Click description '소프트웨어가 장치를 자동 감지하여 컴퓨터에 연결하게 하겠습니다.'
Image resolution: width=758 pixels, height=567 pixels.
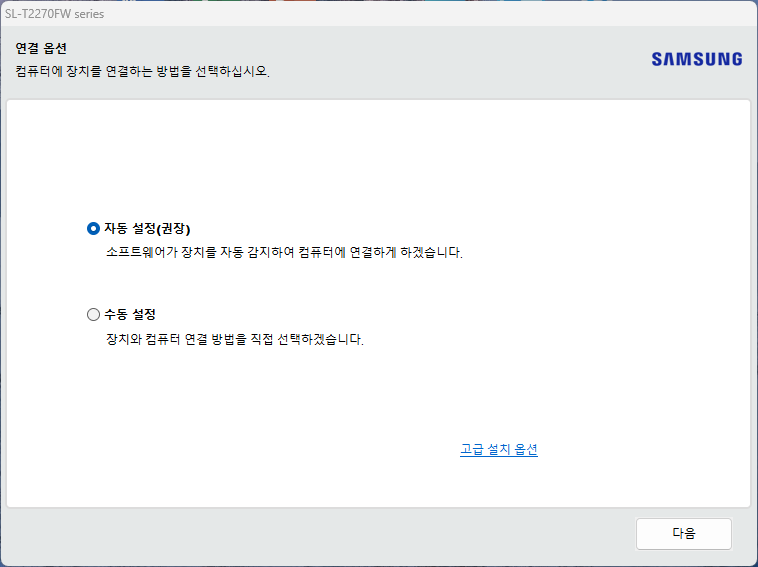[284, 252]
